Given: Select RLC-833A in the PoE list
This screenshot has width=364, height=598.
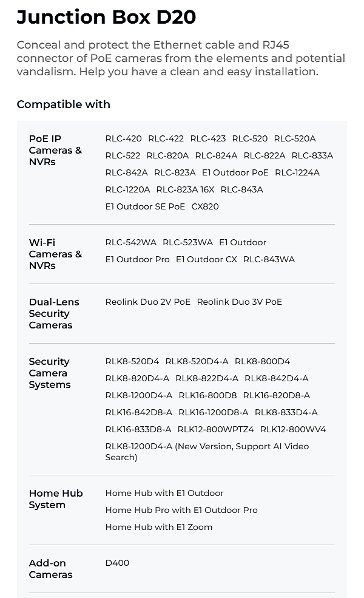Looking at the screenshot, I should pos(312,155).
